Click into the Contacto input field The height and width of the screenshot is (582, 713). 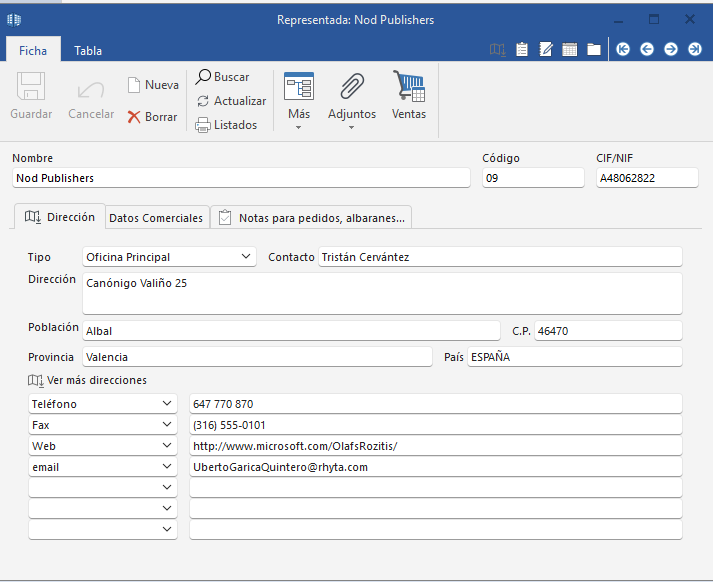click(x=500, y=256)
